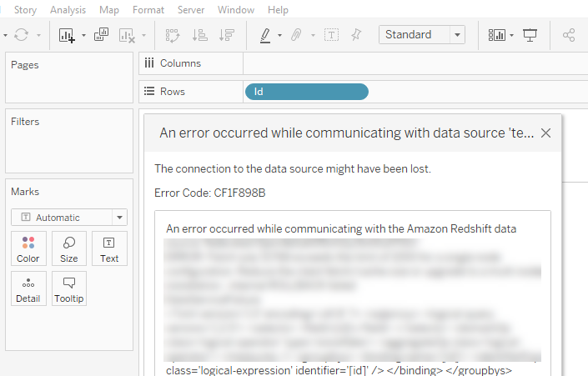Open the Story menu
This screenshot has width=588, height=376.
click(25, 10)
